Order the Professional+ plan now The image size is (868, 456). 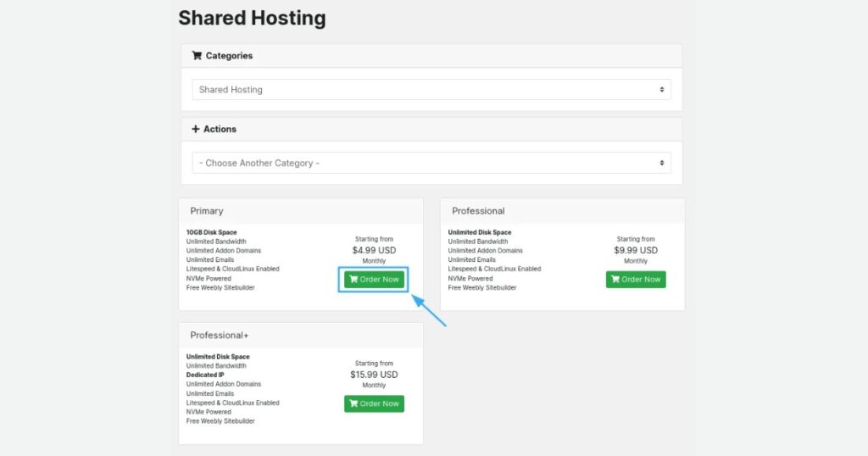coord(374,403)
